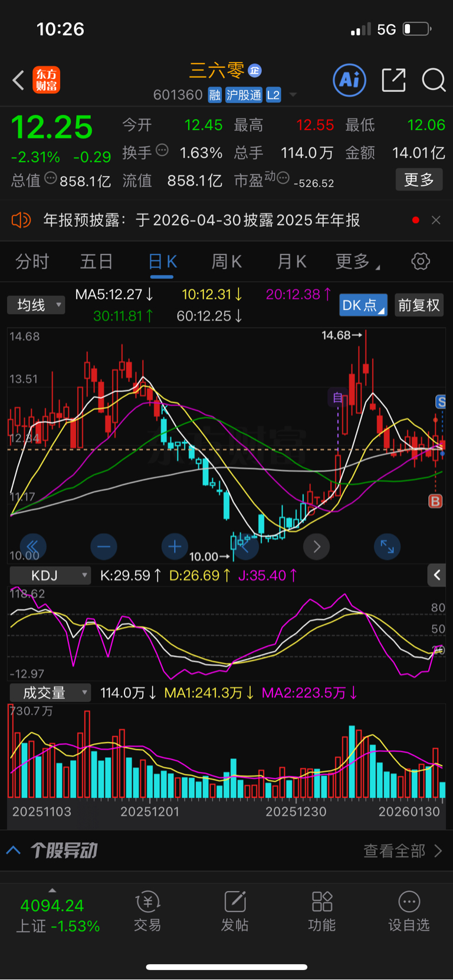Select the 日K chart tab

(163, 262)
